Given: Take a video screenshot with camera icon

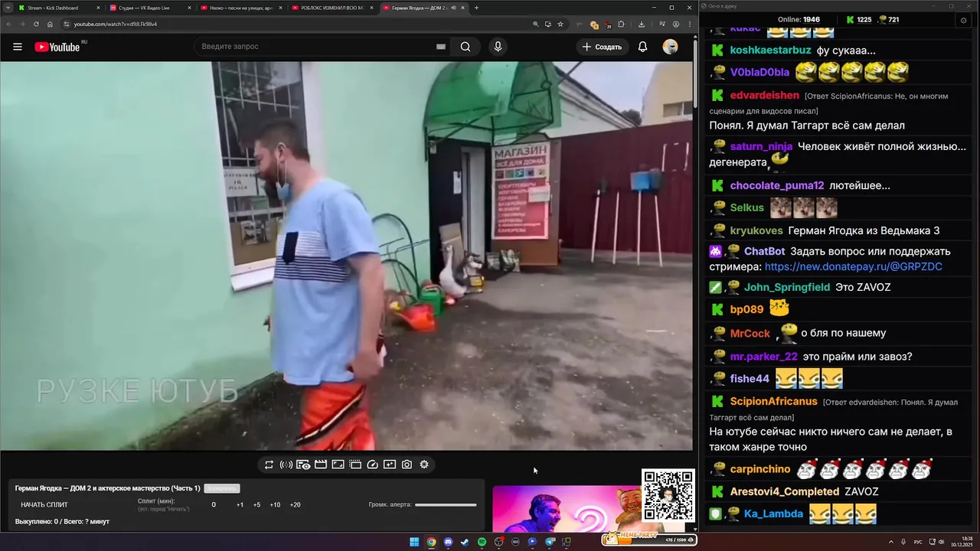Looking at the screenshot, I should 407,465.
